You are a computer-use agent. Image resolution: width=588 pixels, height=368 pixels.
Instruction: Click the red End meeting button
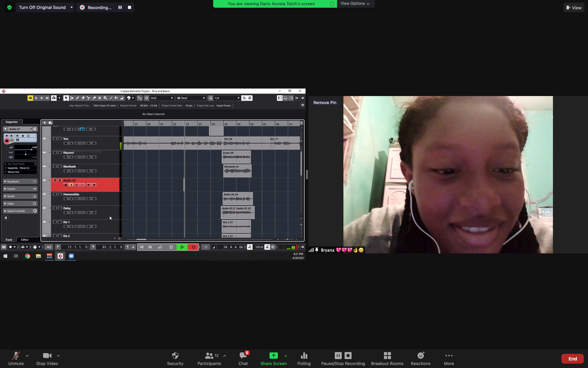tap(572, 359)
